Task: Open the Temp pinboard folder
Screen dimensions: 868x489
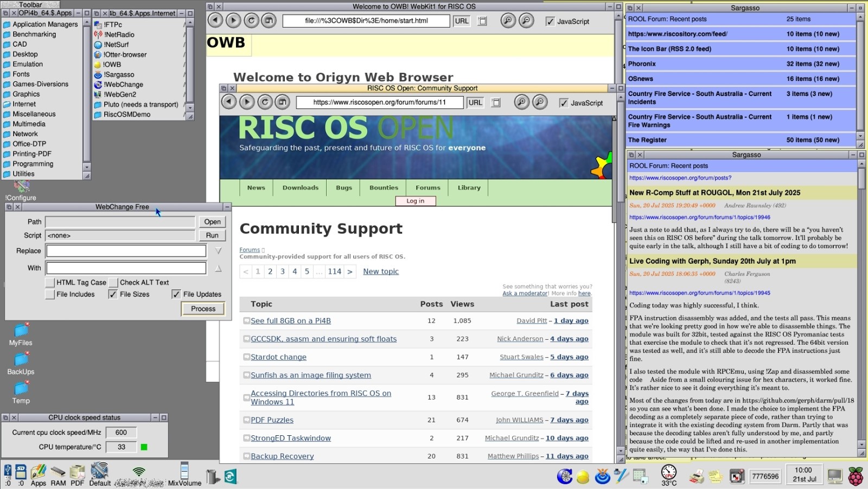Action: [21, 392]
